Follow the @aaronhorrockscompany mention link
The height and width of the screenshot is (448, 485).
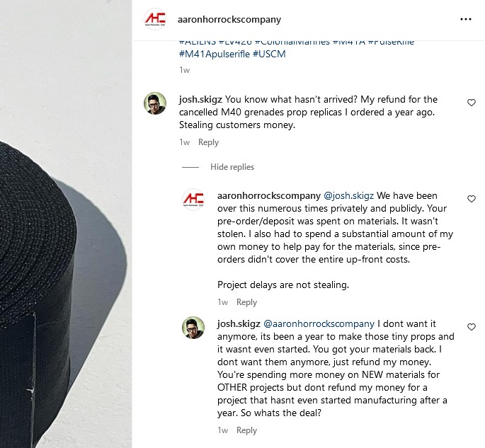[319, 323]
